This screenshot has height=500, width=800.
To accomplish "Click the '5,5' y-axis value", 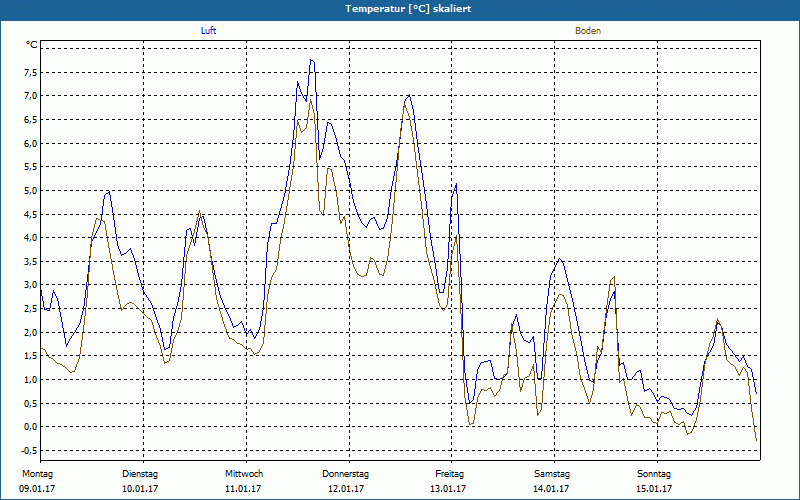I will tap(31, 167).
